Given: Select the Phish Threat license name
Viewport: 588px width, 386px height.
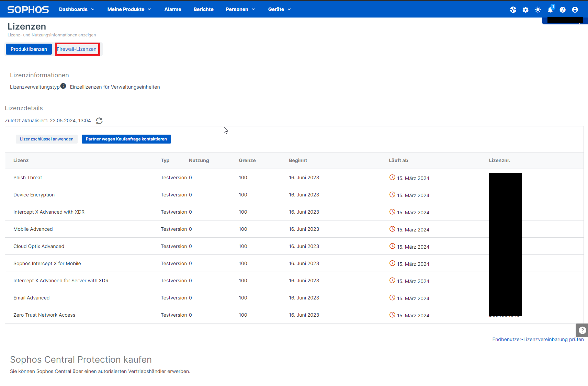Looking at the screenshot, I should 28,178.
